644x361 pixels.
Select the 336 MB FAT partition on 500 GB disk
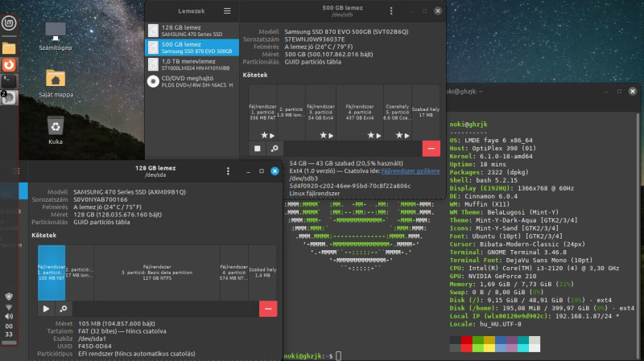pos(263,112)
